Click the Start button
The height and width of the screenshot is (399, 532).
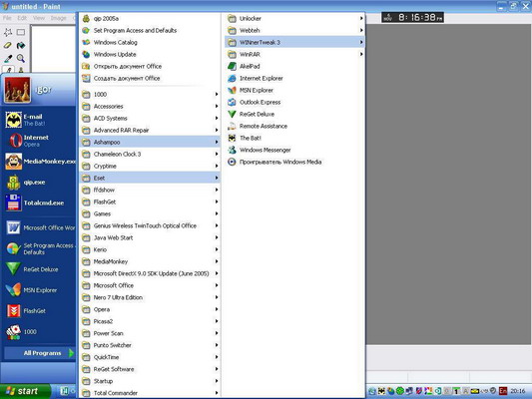coord(24,391)
